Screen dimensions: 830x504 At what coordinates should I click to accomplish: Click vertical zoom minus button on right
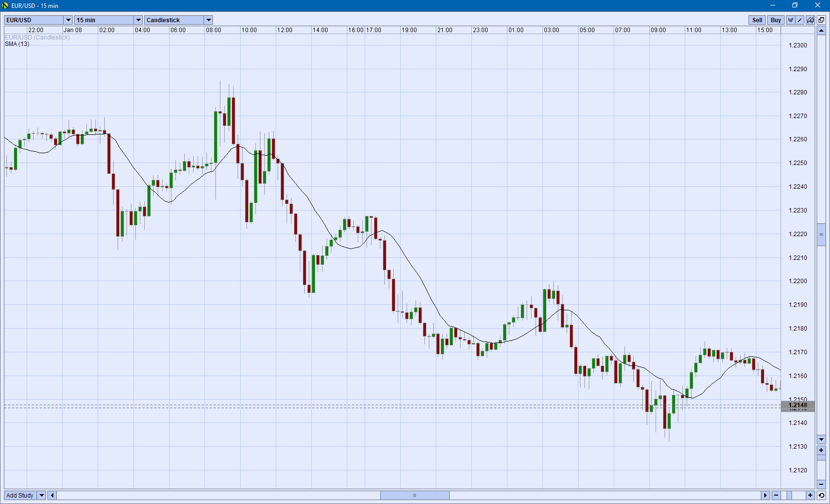click(821, 484)
